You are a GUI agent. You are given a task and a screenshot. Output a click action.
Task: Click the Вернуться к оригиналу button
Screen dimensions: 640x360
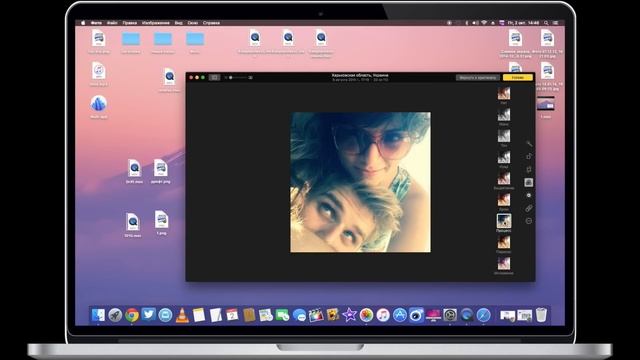click(478, 78)
